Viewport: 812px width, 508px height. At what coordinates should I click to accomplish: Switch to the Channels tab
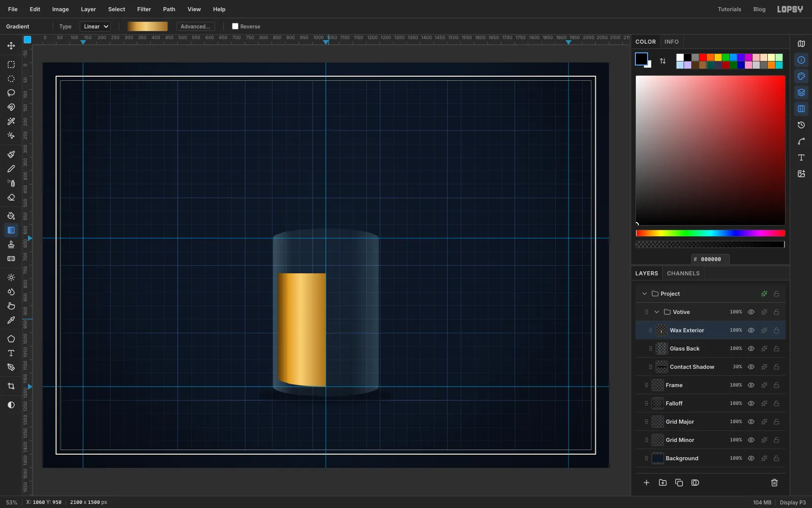pos(683,273)
